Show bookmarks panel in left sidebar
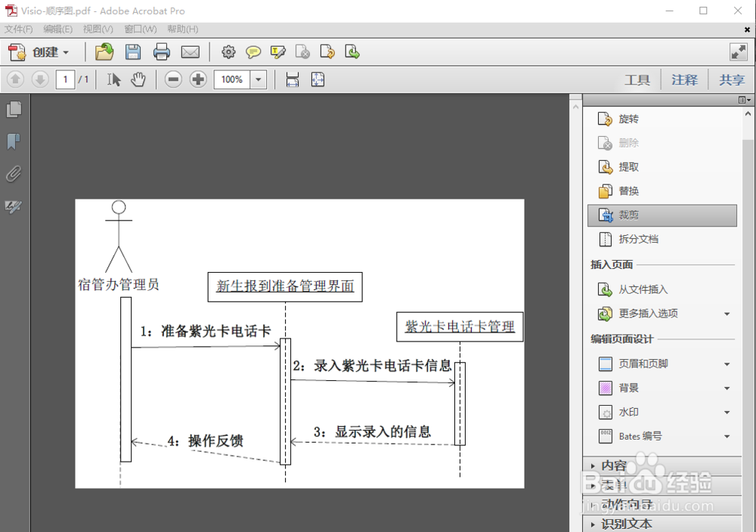The image size is (756, 532). [x=14, y=141]
